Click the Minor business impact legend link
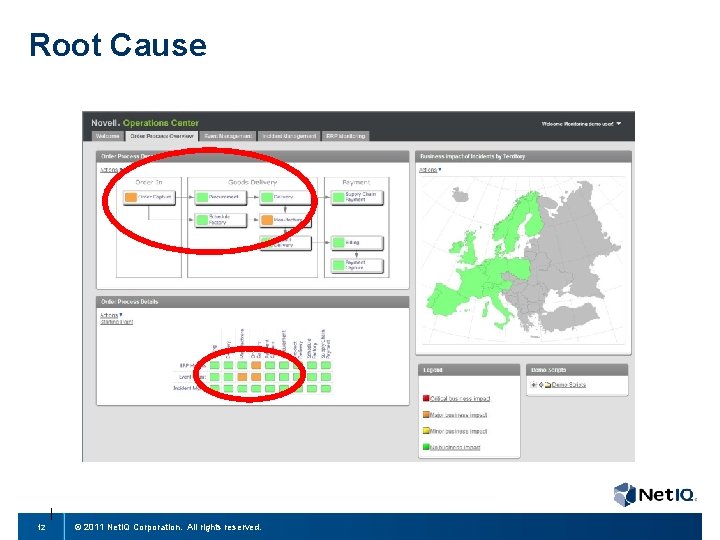 [458, 431]
